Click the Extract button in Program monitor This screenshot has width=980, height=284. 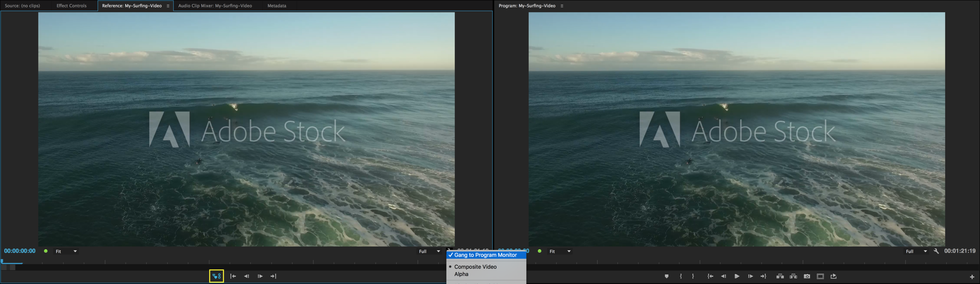[x=793, y=276]
